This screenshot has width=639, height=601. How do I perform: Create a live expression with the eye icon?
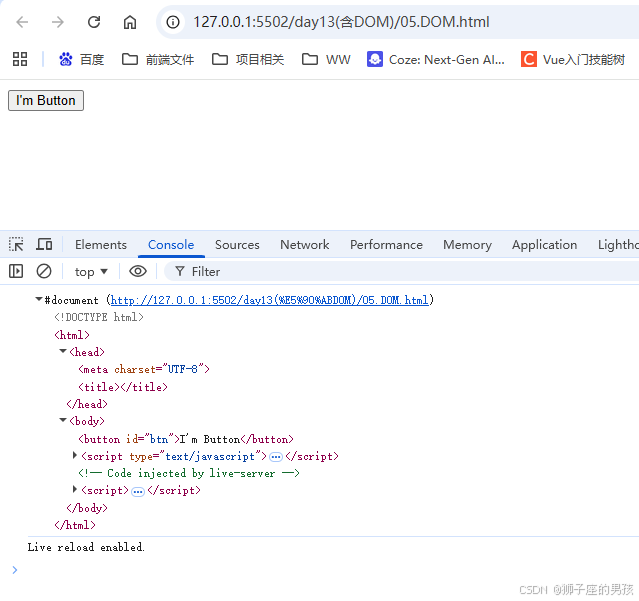click(138, 271)
